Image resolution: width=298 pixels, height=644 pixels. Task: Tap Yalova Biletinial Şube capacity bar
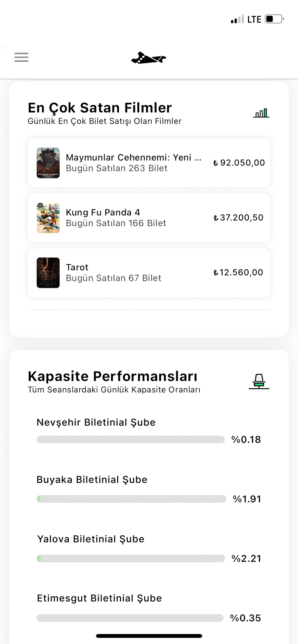[x=131, y=558]
